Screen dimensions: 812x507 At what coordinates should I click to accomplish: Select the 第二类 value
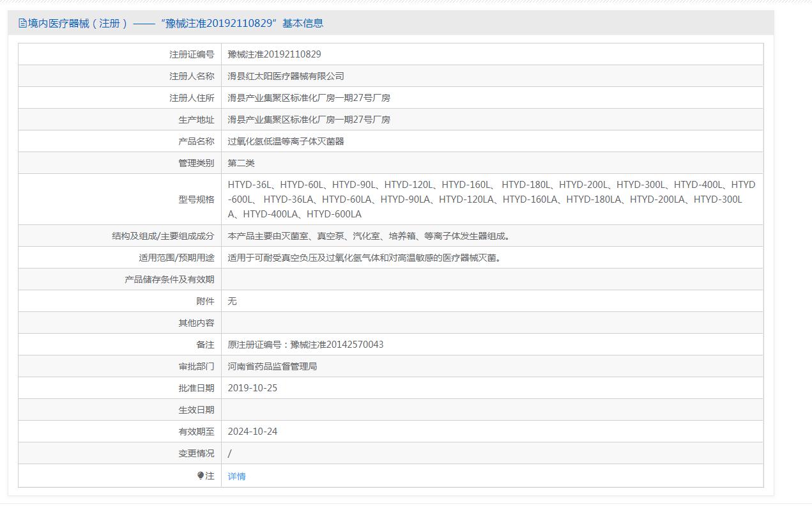[x=241, y=163]
